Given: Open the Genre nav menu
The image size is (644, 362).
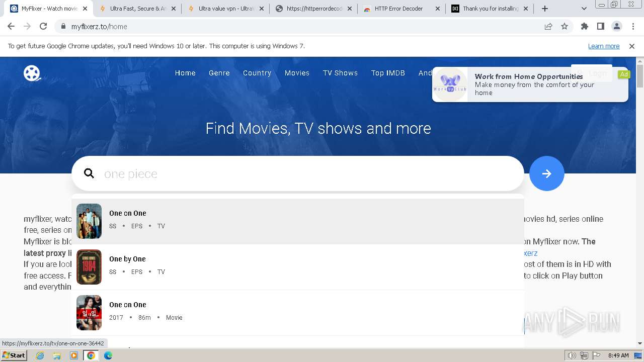Looking at the screenshot, I should [219, 73].
